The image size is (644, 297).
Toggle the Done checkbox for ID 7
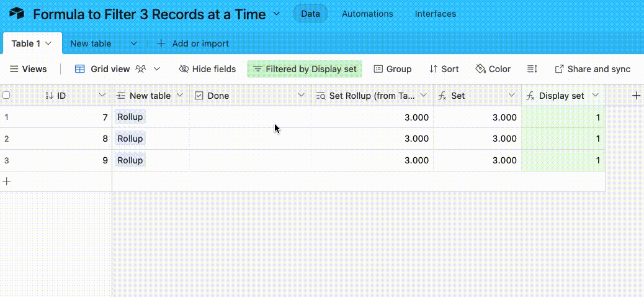pyautogui.click(x=250, y=117)
